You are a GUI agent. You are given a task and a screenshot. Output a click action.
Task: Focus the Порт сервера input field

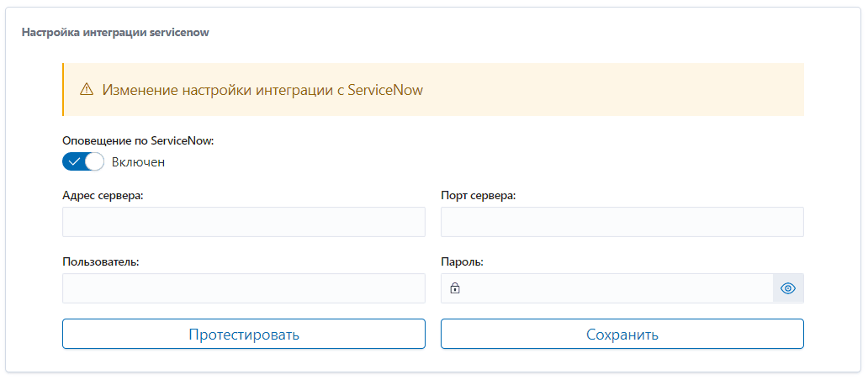click(622, 222)
